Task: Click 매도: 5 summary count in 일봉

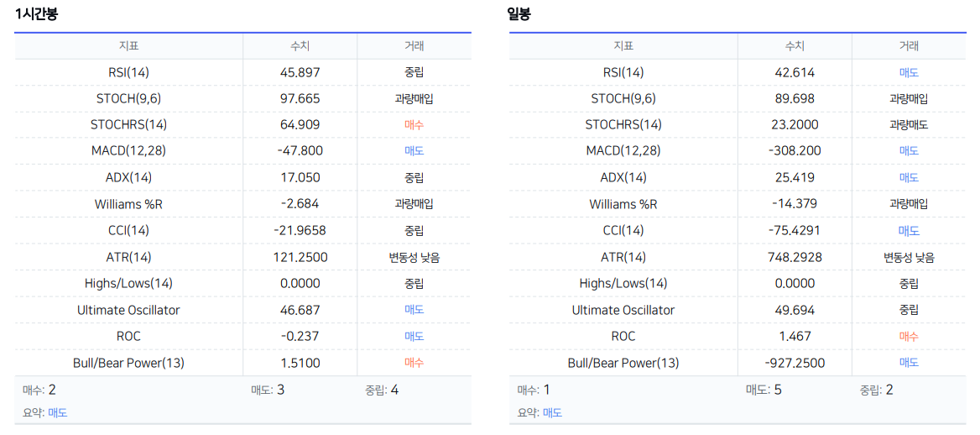Action: [x=764, y=390]
